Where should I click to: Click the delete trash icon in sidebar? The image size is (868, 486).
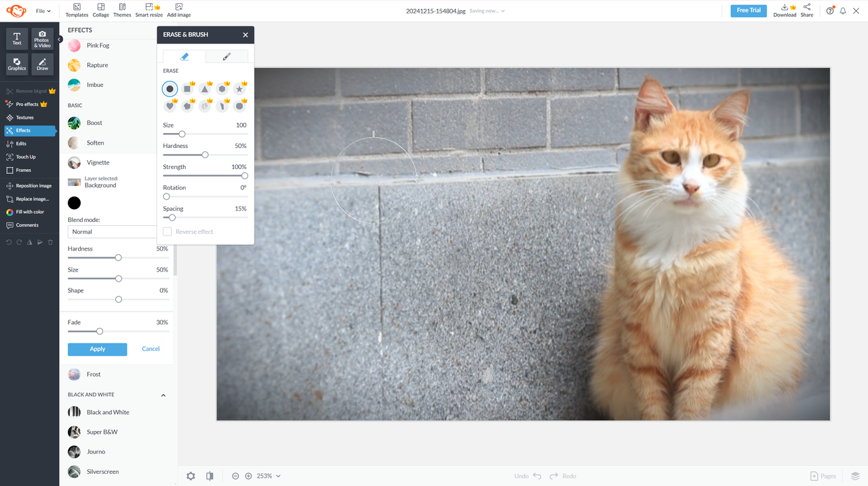pos(50,242)
